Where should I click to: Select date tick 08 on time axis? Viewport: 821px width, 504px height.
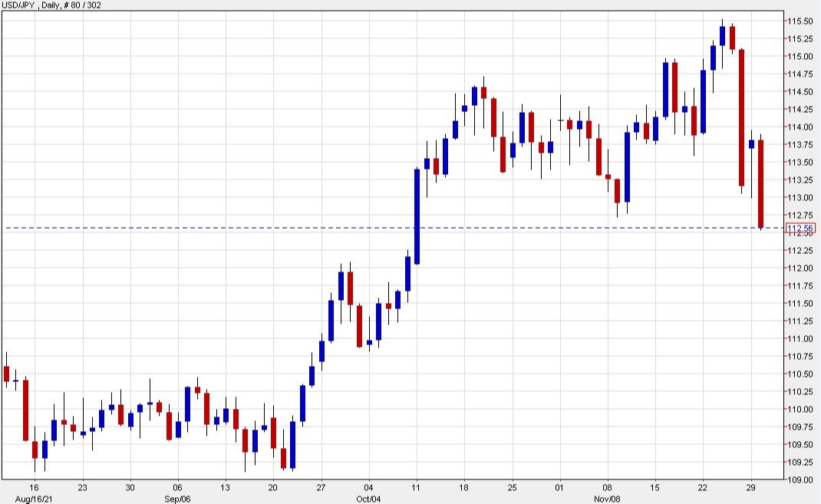608,488
